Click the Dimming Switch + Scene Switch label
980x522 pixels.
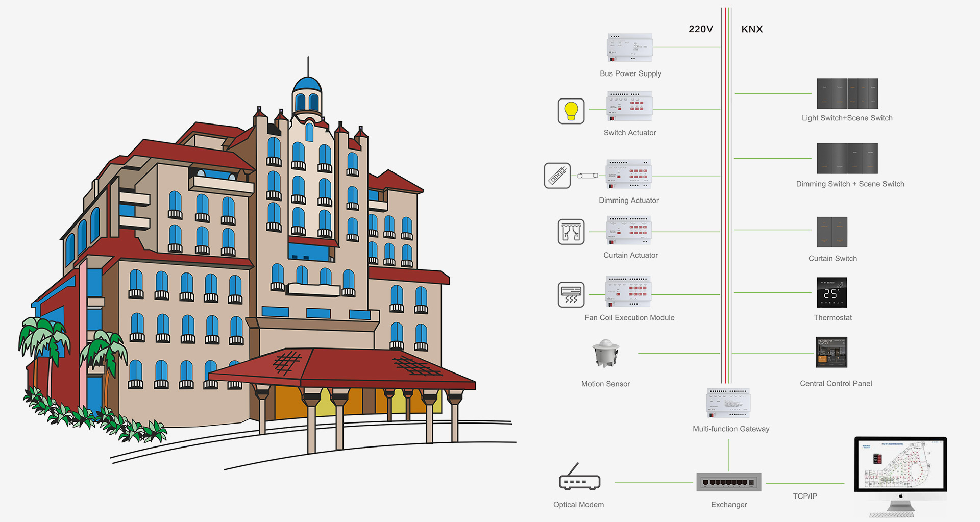850,184
